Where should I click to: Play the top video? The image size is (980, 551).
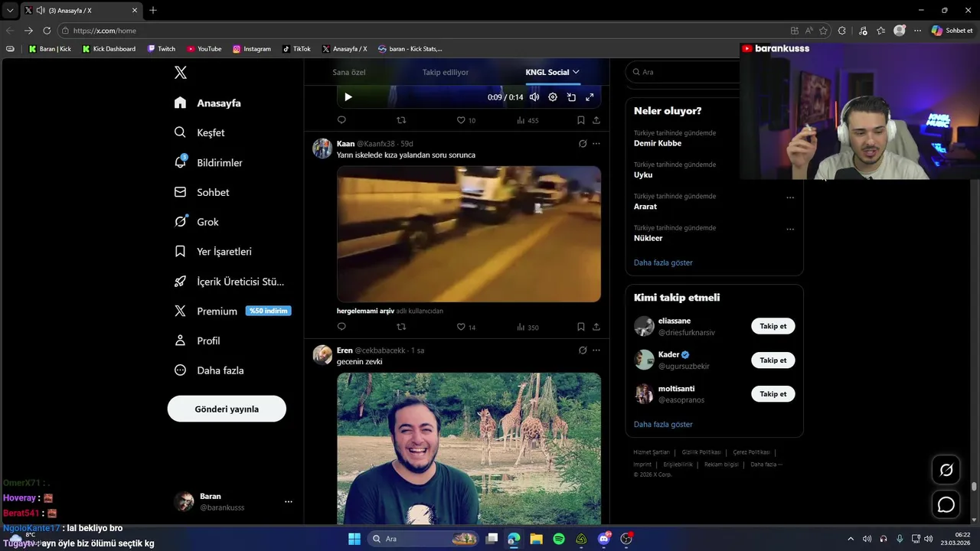pyautogui.click(x=348, y=97)
